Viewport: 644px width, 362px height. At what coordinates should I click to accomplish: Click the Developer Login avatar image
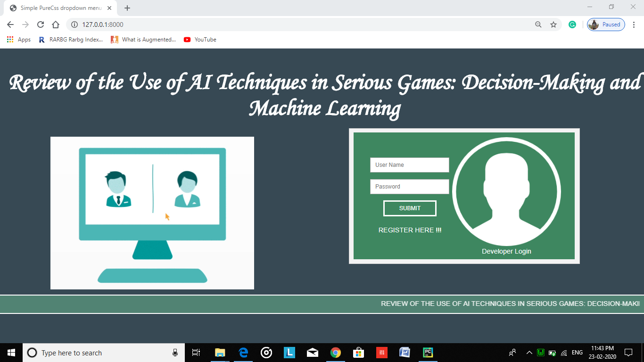click(x=506, y=192)
